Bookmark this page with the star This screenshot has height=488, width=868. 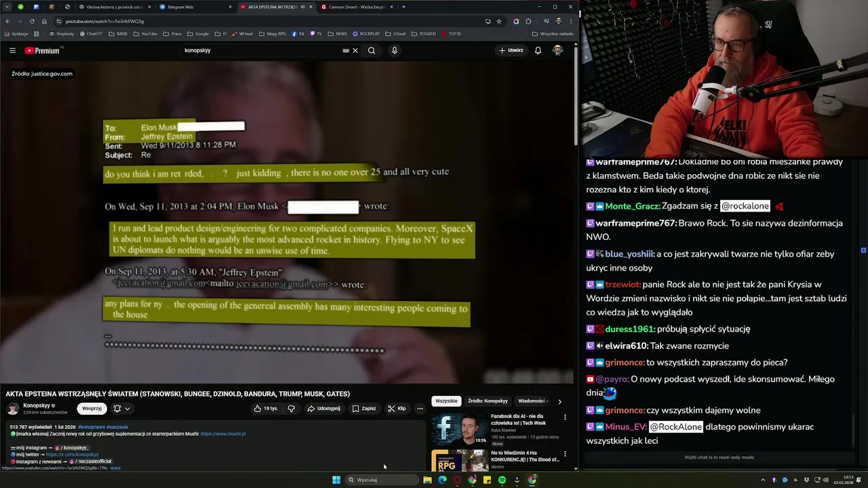coord(499,21)
